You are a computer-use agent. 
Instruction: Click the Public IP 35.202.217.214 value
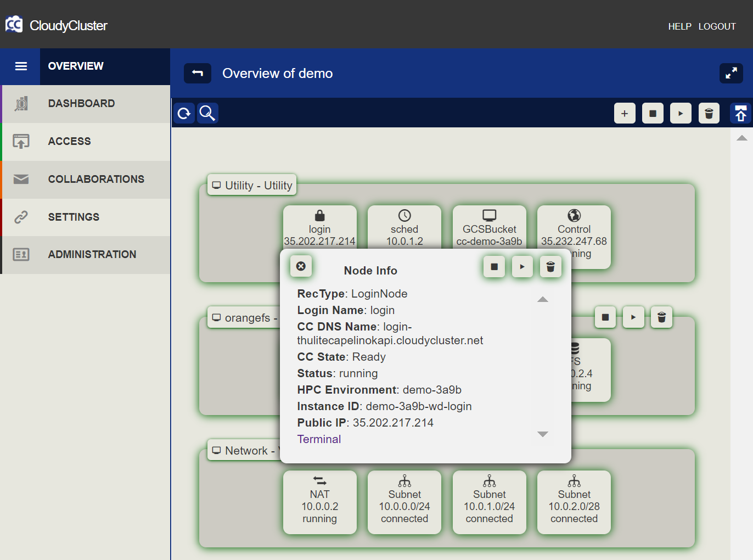point(393,423)
